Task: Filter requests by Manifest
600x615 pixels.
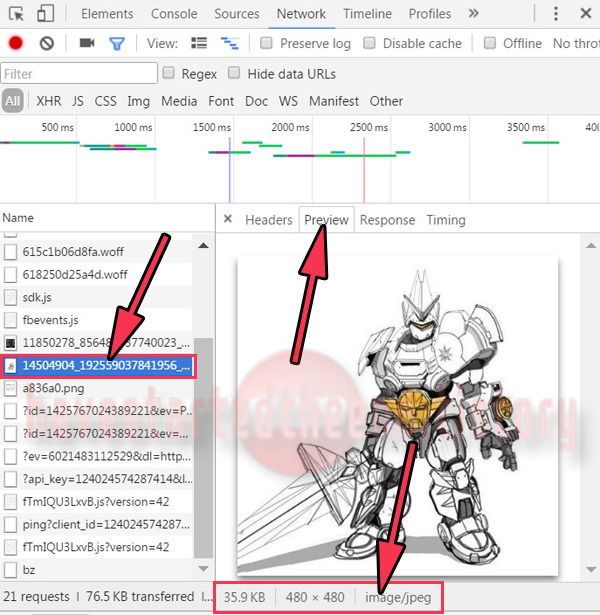Action: click(x=334, y=101)
